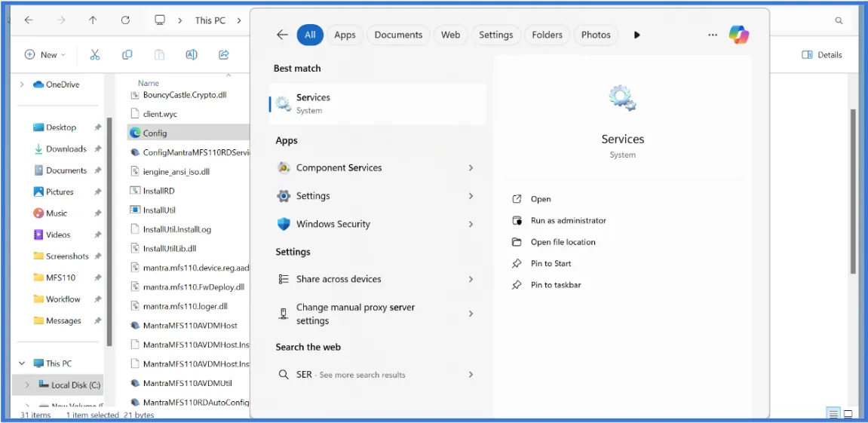Click the Explorer right vertical scrollbar

pos(853,191)
